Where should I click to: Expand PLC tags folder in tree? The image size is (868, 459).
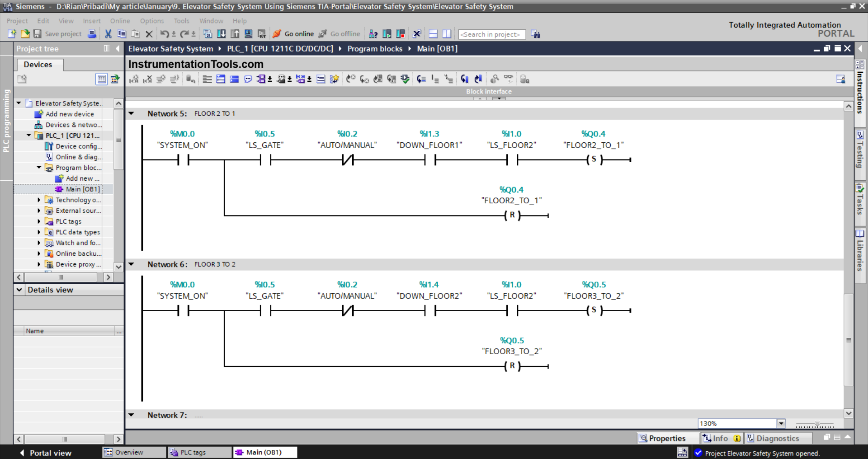point(39,221)
